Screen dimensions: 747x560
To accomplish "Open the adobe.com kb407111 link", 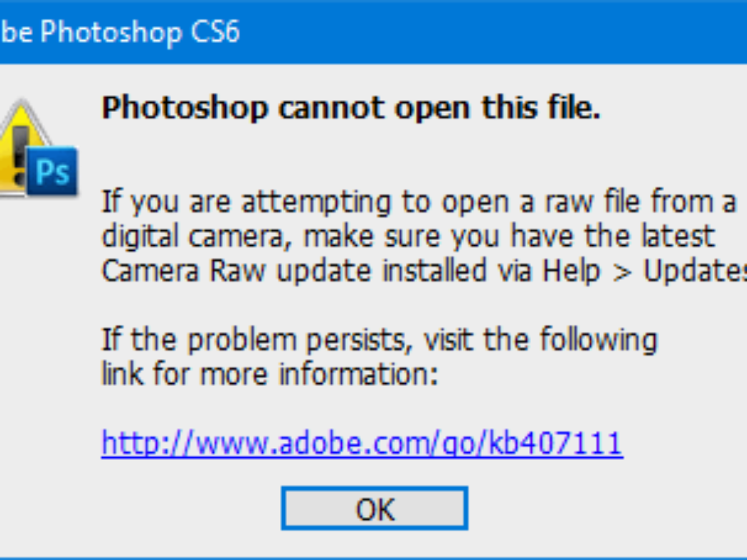I will (x=362, y=444).
